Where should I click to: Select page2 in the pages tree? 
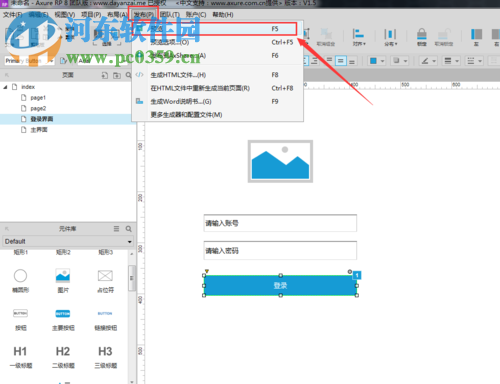(38, 108)
